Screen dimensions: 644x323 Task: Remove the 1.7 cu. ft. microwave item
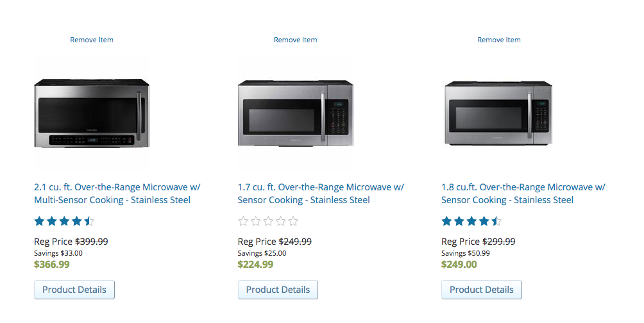(x=295, y=40)
